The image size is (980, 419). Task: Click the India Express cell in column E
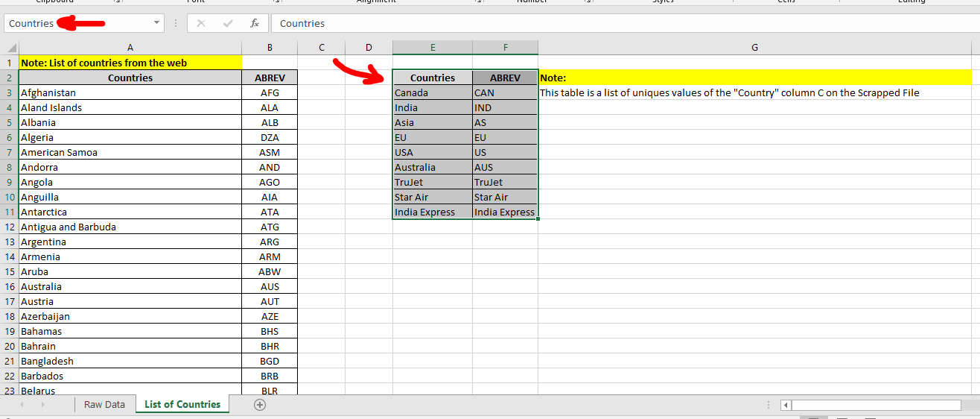433,212
